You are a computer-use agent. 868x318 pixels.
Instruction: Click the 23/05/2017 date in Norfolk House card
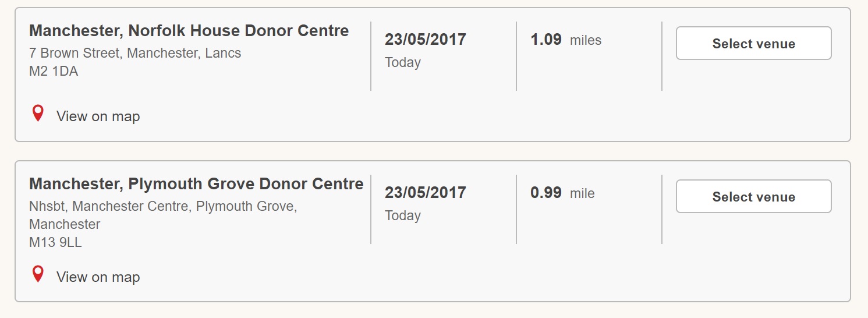426,40
